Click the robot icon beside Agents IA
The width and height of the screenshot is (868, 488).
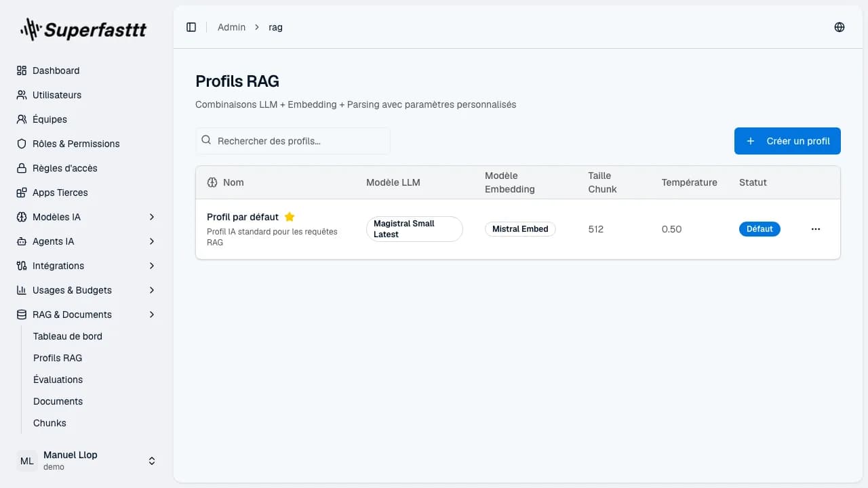tap(22, 241)
